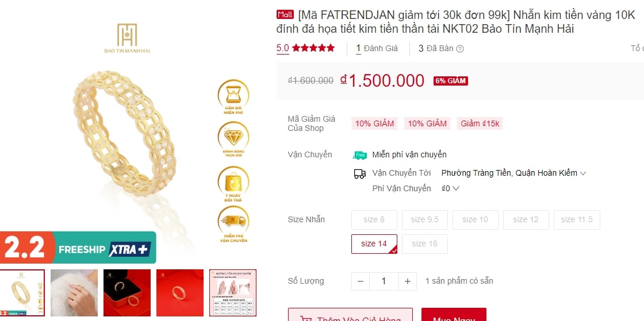This screenshot has width=644, height=321.
Task: Click the delivery truck icon near Vận Chuyển Tới
Action: pyautogui.click(x=360, y=173)
